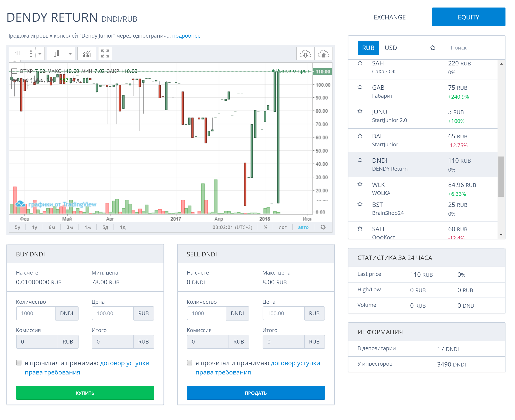Set chart range to 5д
This screenshot has height=420, width=515.
pos(105,227)
